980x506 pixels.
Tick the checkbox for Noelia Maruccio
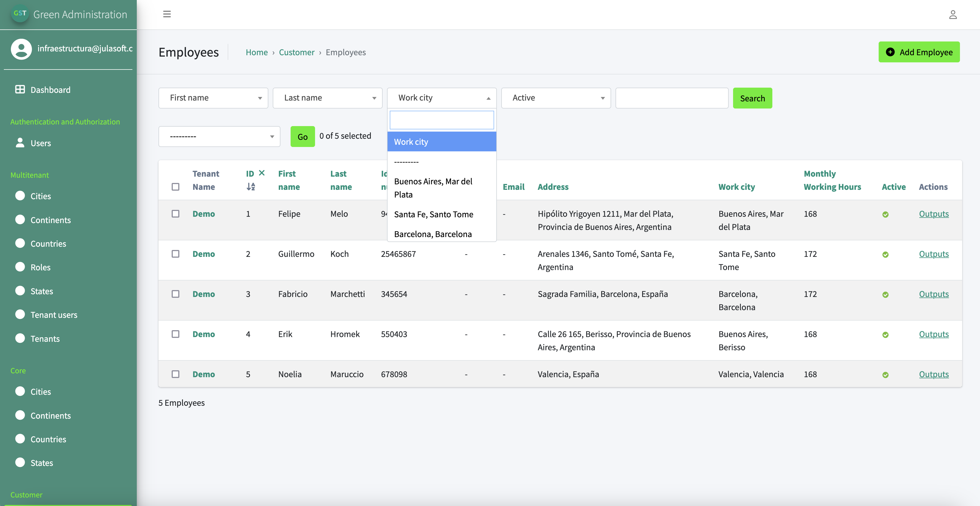click(x=176, y=374)
